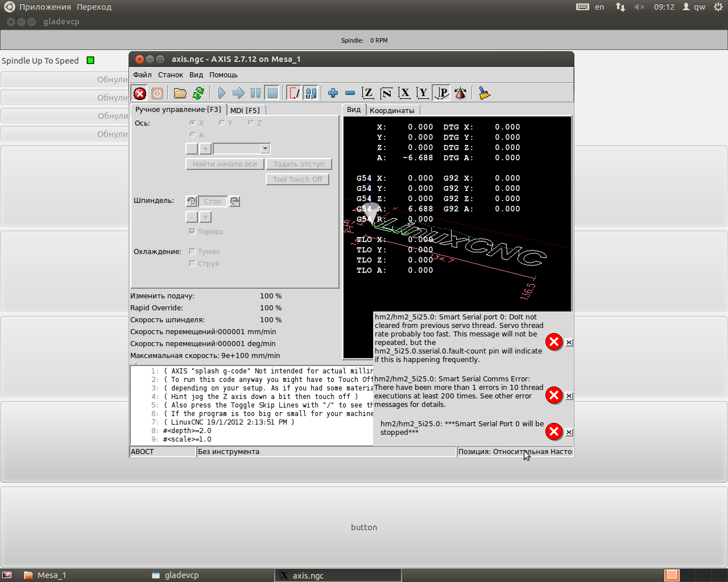
Task: Zoom in the preview with plus icon
Action: (x=333, y=93)
